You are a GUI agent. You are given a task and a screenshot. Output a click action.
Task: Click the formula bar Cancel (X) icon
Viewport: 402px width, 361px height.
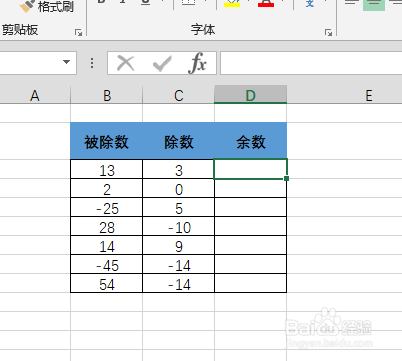[x=126, y=63]
